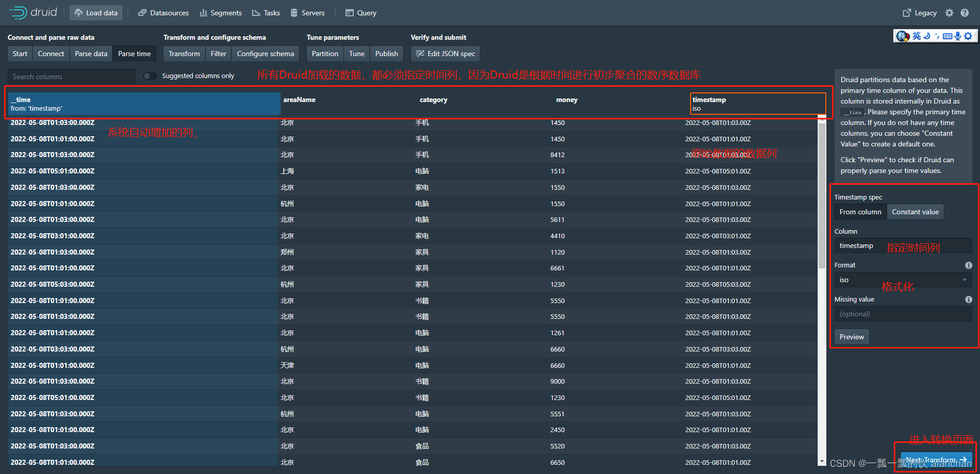Click the Missing value optional field
The height and width of the screenshot is (474, 980).
(x=903, y=314)
